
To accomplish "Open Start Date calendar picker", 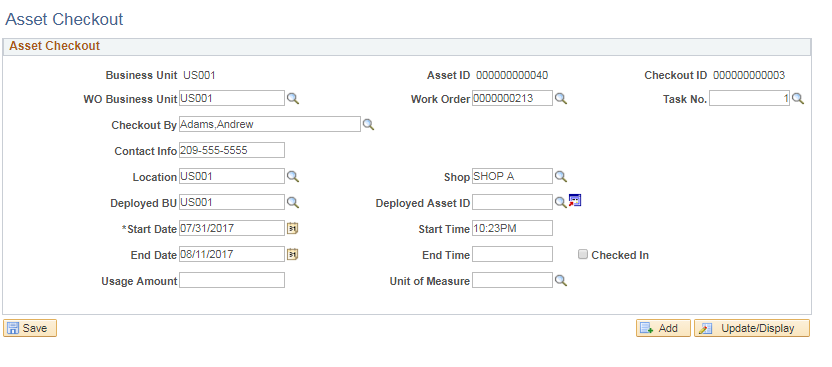I will [x=293, y=228].
